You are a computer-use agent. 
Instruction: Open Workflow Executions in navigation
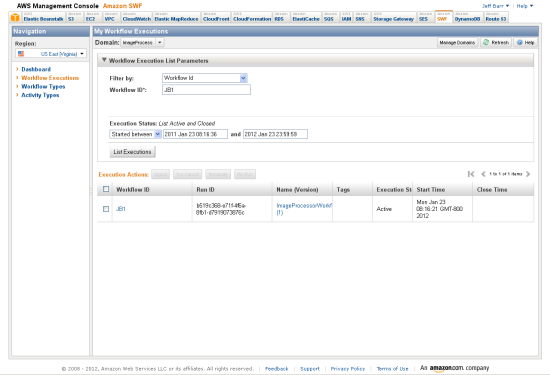50,78
